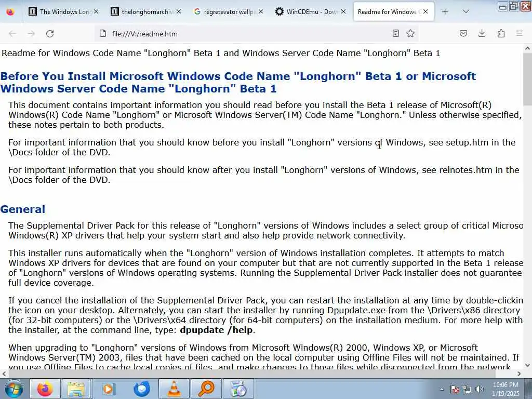
Task: Click the horizontal scrollbar right arrow
Action: coord(519,374)
